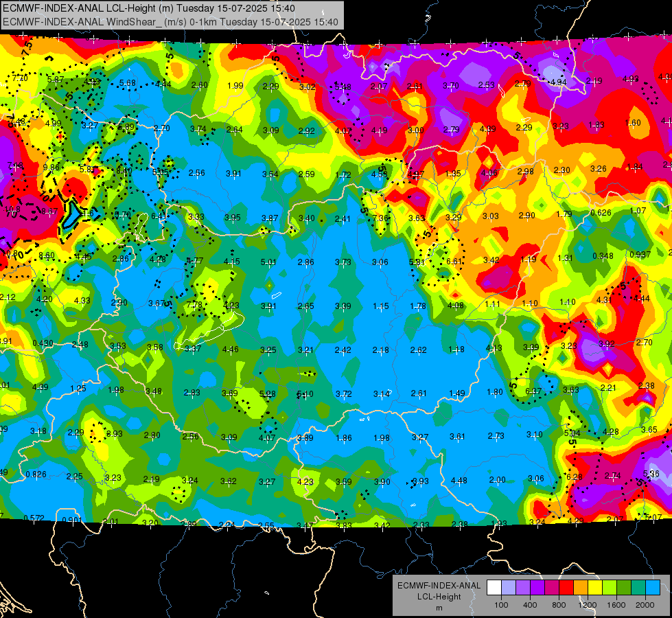The image size is (672, 618).
Task: Click the wind shear value 0.937
Action: tap(640, 254)
